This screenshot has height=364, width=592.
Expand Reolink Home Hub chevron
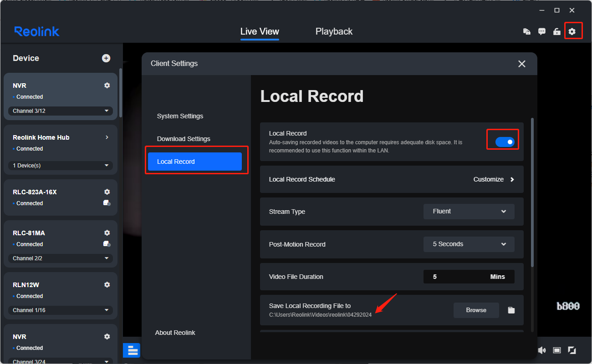pos(107,137)
